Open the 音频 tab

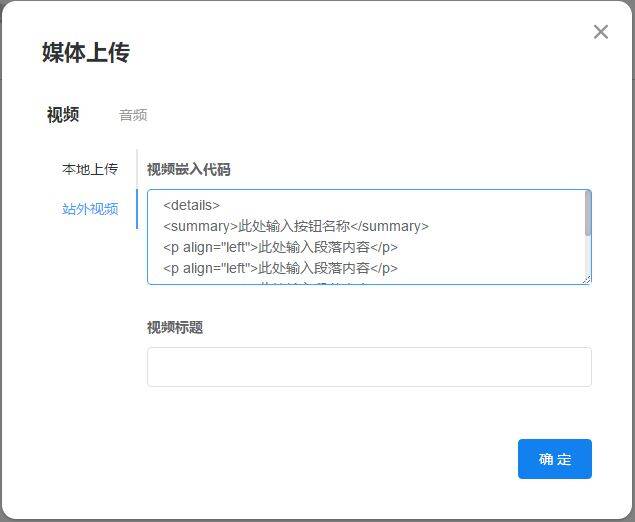(x=133, y=115)
